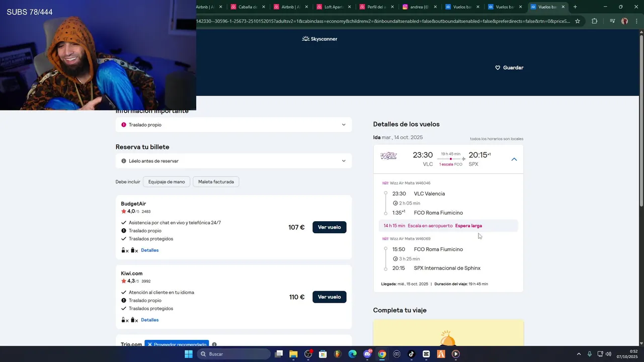Click Wizz Air Malta W46046 flight label

pyautogui.click(x=410, y=183)
